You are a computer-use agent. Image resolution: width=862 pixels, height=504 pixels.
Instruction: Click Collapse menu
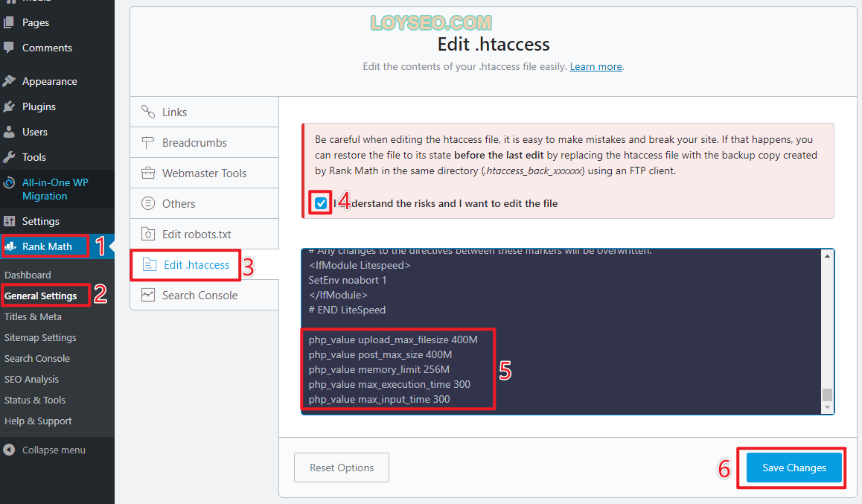tap(54, 450)
